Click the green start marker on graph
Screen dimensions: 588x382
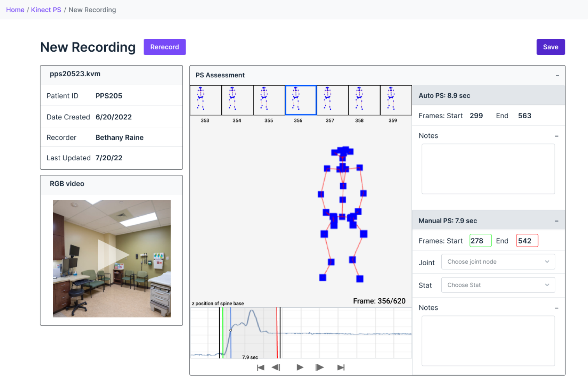coord(223,333)
